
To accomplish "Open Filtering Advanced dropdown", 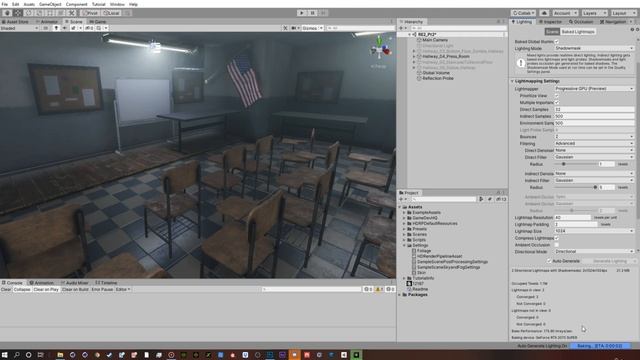I will 594,144.
